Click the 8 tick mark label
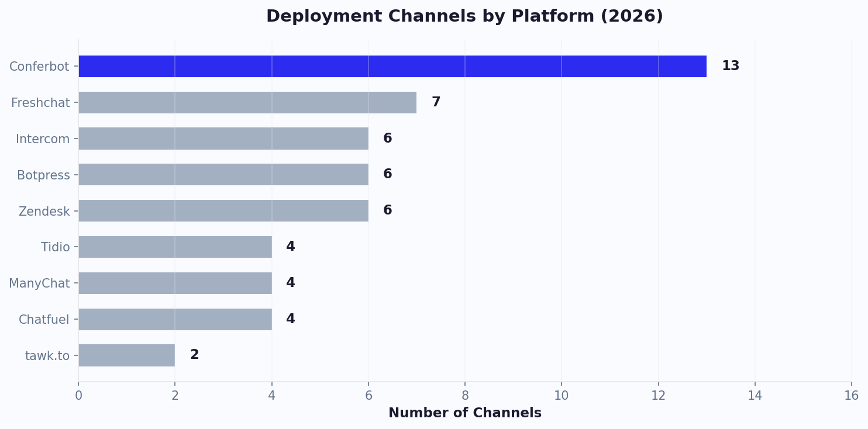 [465, 395]
